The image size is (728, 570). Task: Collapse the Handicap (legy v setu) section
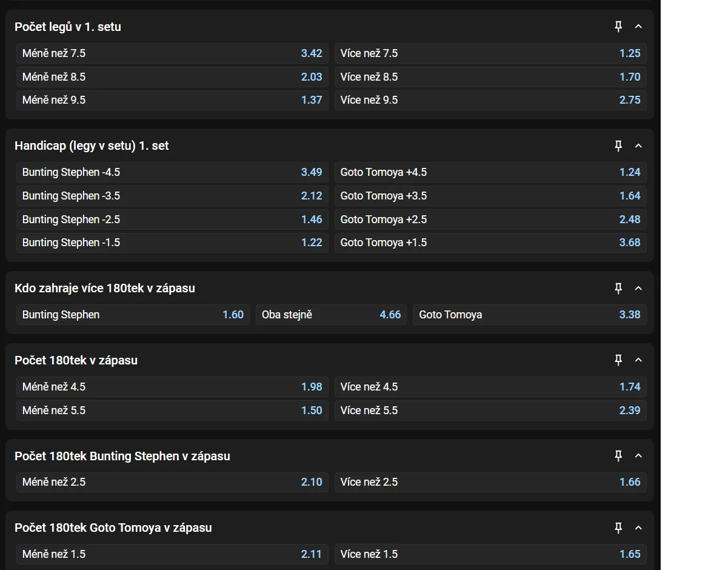coord(638,146)
